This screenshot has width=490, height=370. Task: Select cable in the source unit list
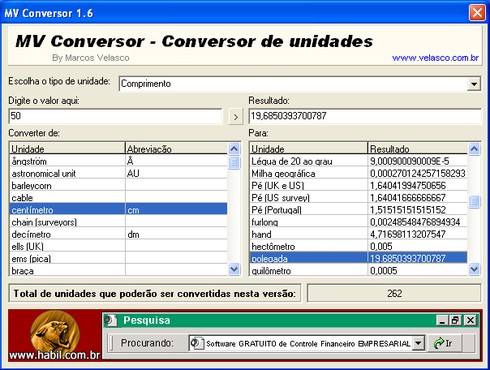[x=118, y=198]
